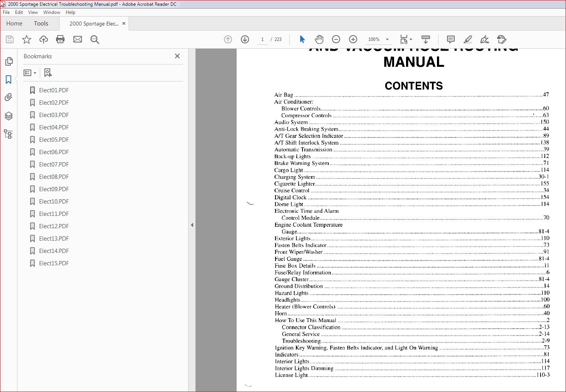566x392 pixels.
Task: Collapse the navigation pane with arrow
Action: pyautogui.click(x=192, y=225)
